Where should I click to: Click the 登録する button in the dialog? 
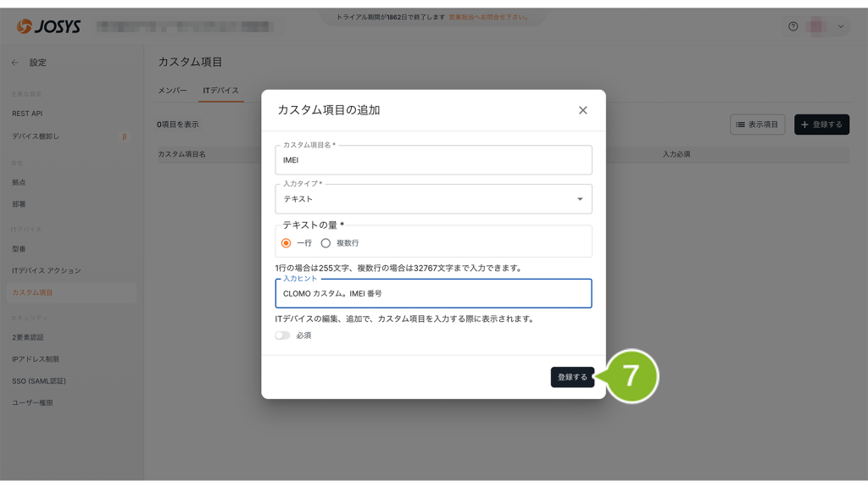572,377
